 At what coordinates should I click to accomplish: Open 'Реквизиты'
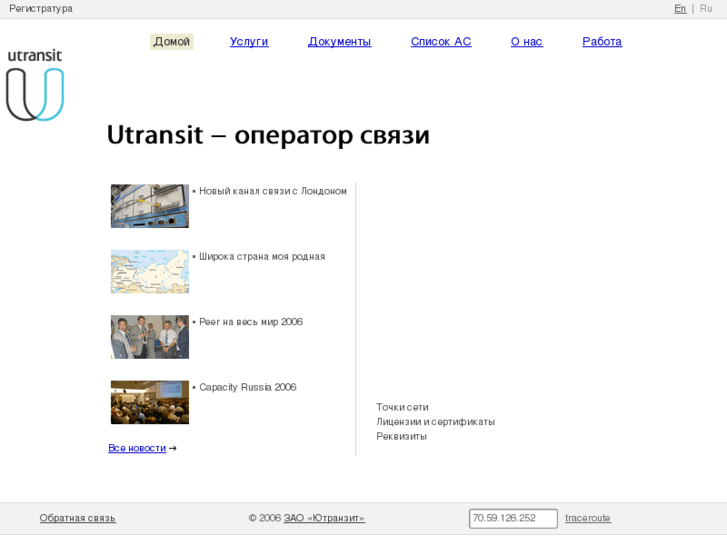pos(402,436)
